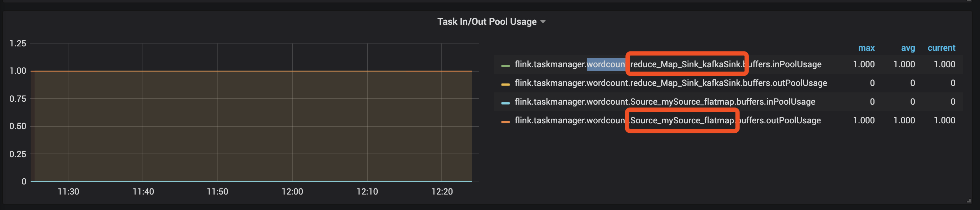This screenshot has width=980, height=210.
Task: Click the 12:00 time label on x-axis
Action: pyautogui.click(x=292, y=191)
